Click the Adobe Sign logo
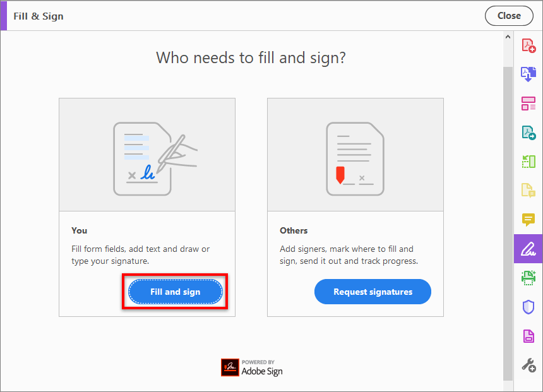 click(251, 367)
